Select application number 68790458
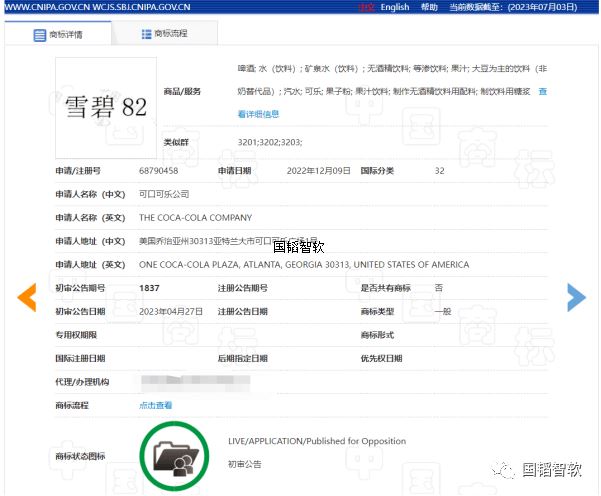The width and height of the screenshot is (601, 496). (159, 171)
